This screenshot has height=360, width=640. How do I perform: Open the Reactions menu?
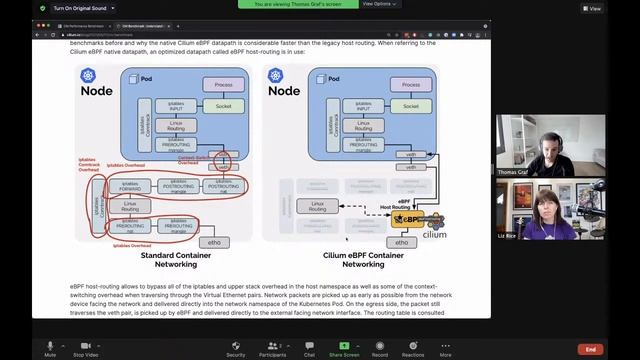413,349
